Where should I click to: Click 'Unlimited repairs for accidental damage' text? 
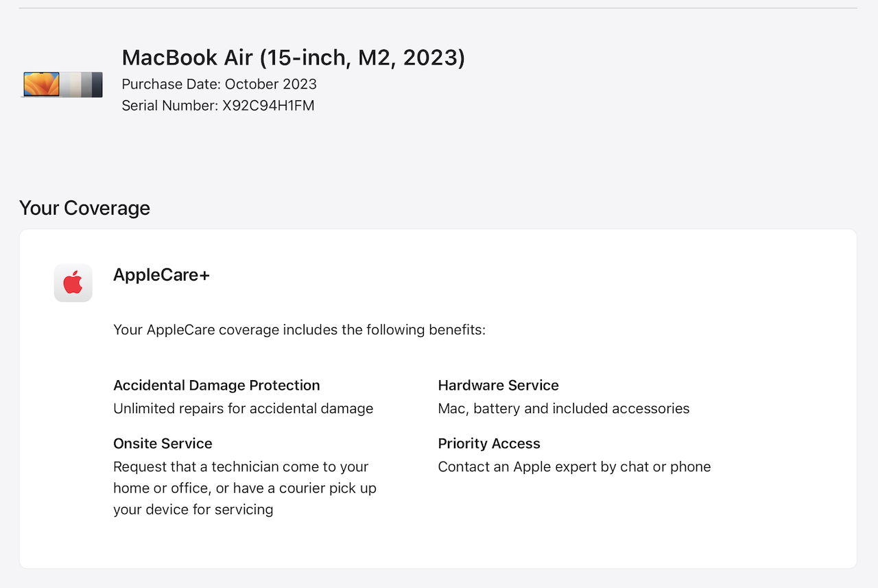(244, 409)
